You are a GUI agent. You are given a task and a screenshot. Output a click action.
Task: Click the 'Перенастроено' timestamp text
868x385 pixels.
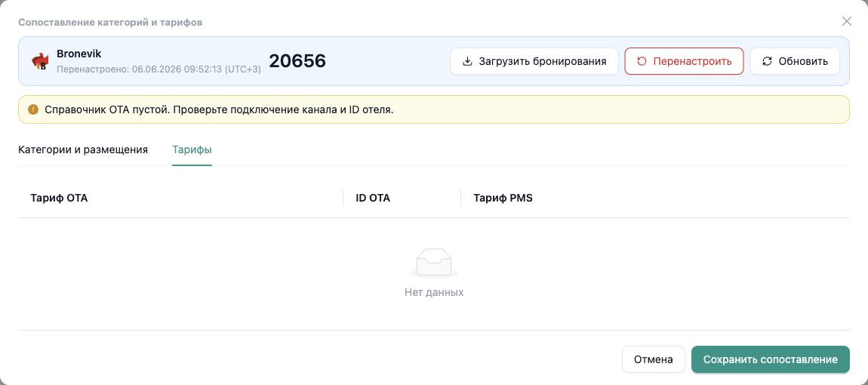pyautogui.click(x=159, y=69)
